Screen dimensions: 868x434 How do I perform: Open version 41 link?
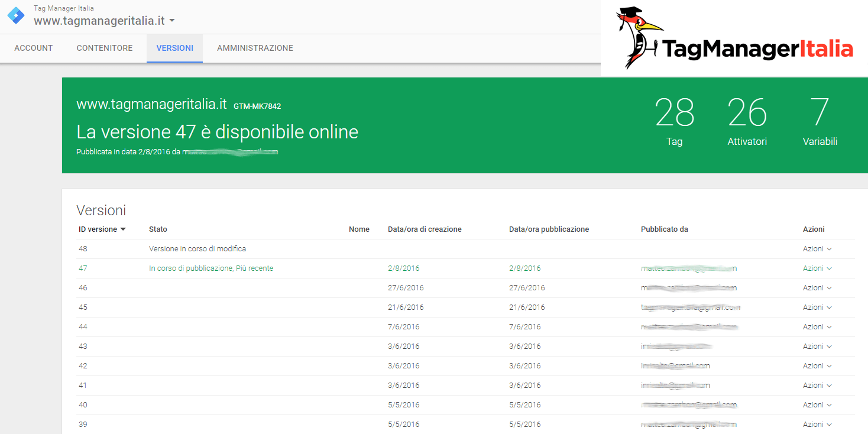(x=83, y=386)
